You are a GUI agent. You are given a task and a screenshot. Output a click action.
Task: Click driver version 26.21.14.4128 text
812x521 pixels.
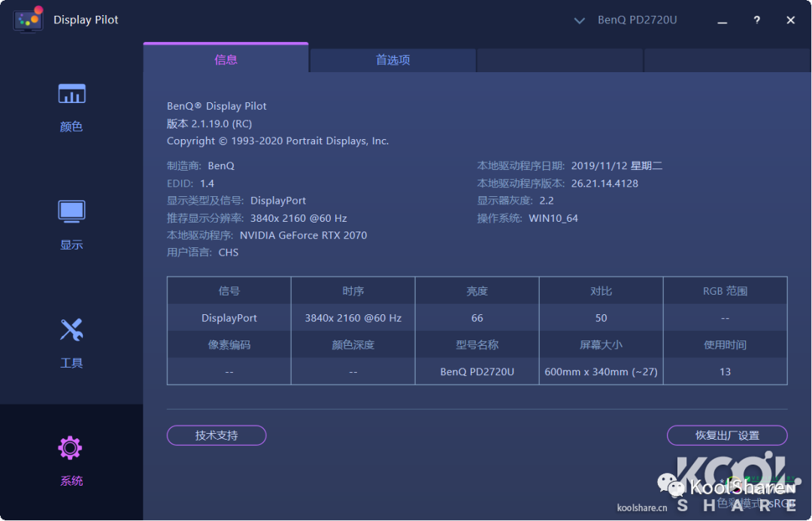tap(604, 183)
